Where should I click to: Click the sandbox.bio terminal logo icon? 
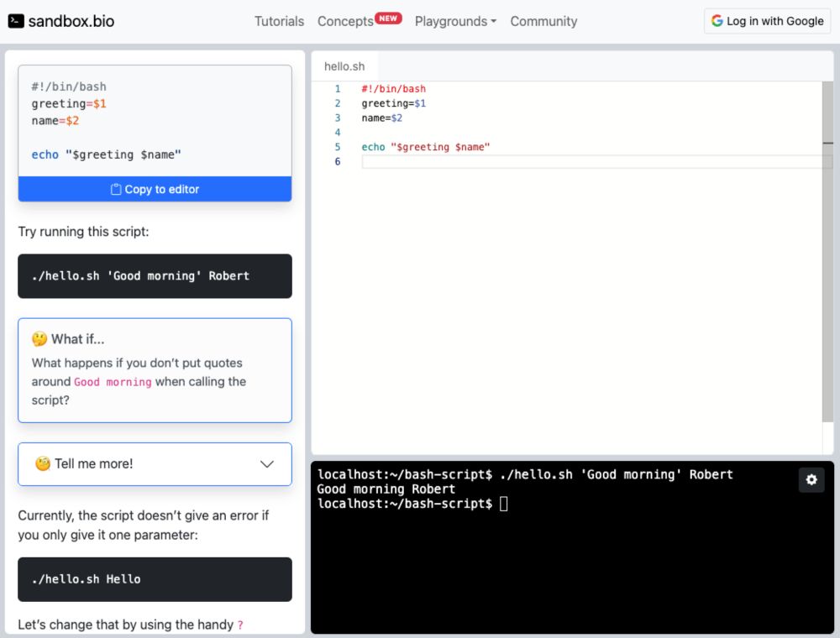click(x=16, y=21)
